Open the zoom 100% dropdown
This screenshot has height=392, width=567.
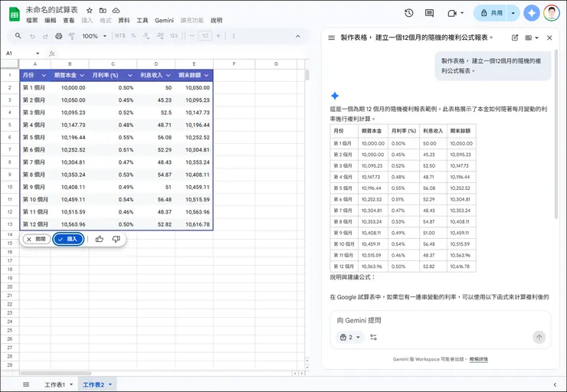coord(94,36)
